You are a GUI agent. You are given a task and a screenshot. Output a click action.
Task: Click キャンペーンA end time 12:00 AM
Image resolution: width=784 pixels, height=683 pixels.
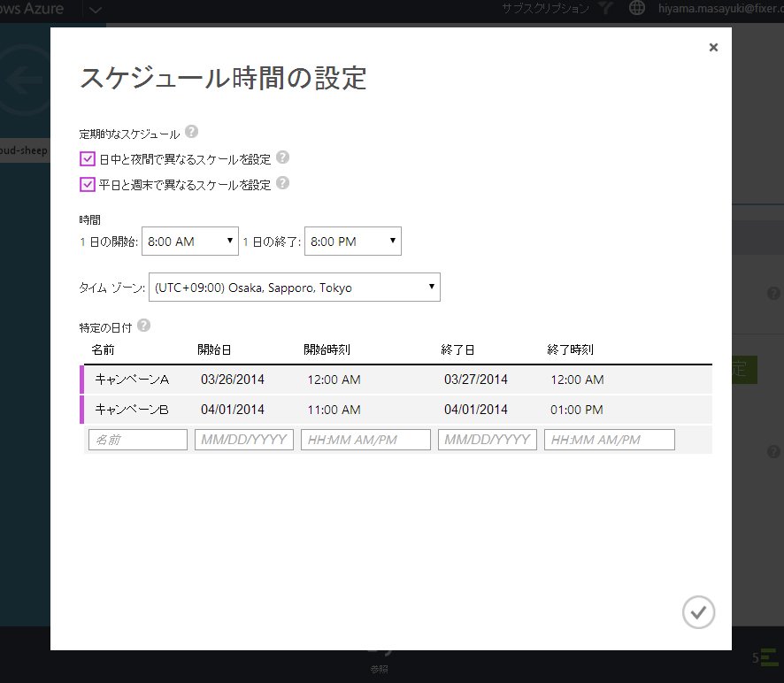(578, 380)
